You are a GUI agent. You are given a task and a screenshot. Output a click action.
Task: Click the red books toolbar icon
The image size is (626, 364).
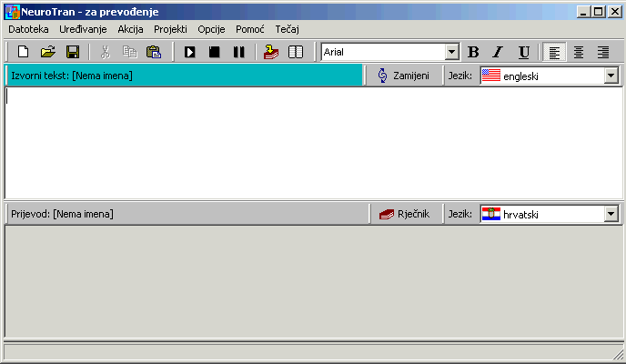(x=271, y=52)
